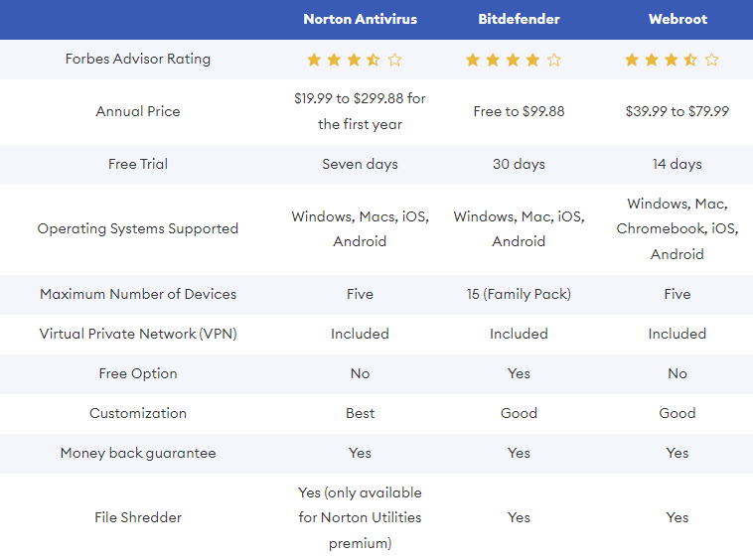Screen dimensions: 753x560
Task: Select Virtual Private Network (VPN) label
Action: [x=138, y=334]
